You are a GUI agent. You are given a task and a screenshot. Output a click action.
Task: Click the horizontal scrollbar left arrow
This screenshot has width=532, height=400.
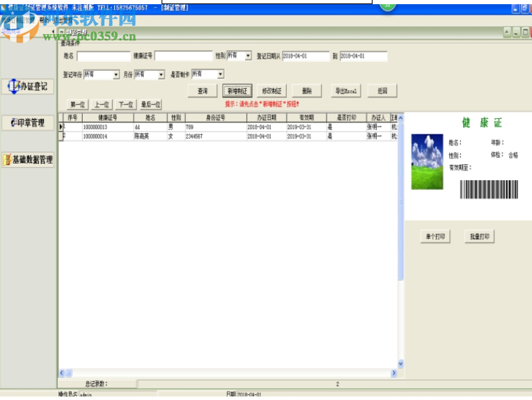coord(62,373)
